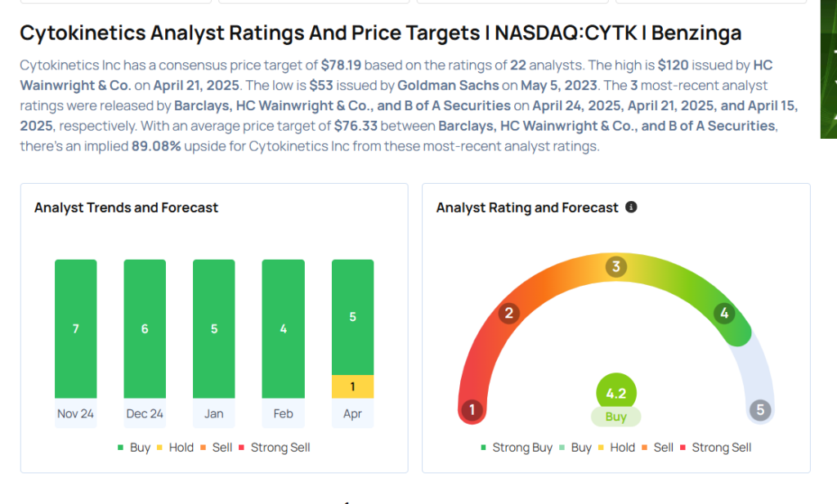Screen dimensions: 837x504
Task: Click the green 4.2 rating circle
Action: [615, 393]
